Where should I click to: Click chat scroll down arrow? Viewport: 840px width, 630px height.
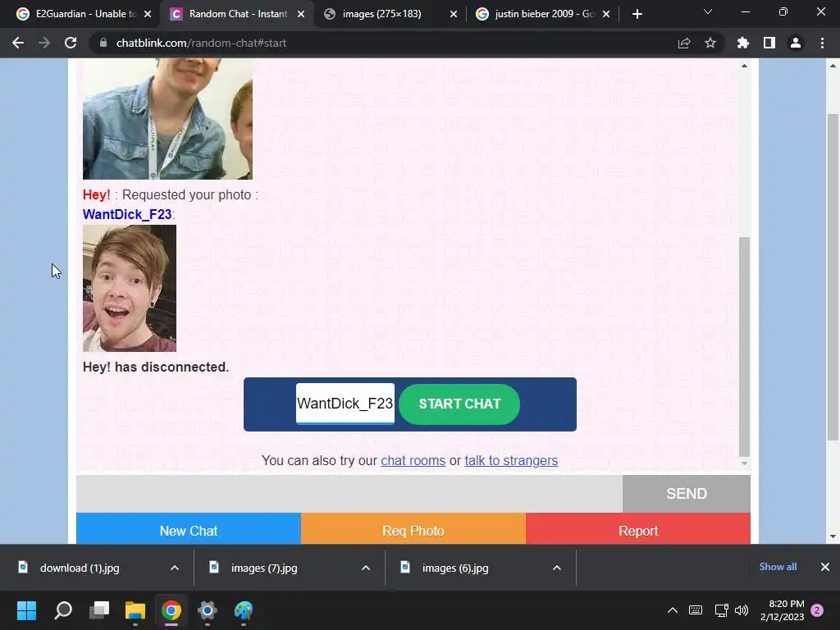(x=744, y=463)
